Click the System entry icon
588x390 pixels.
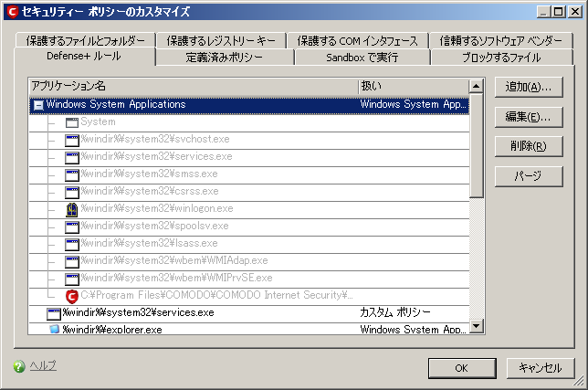72,121
